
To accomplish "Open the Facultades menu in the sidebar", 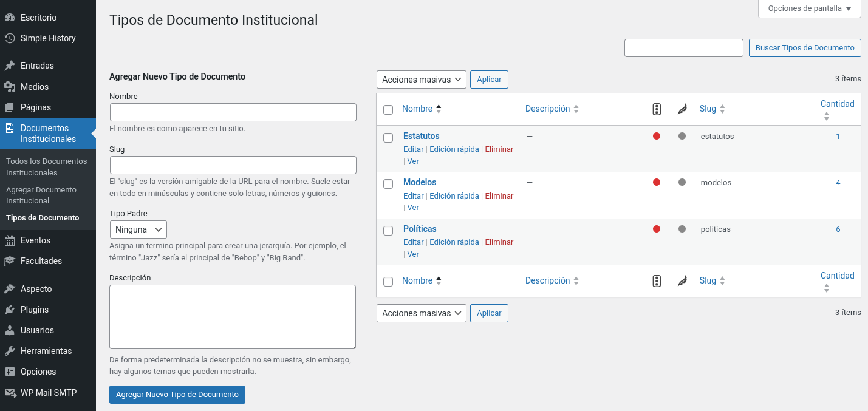I will [x=48, y=261].
